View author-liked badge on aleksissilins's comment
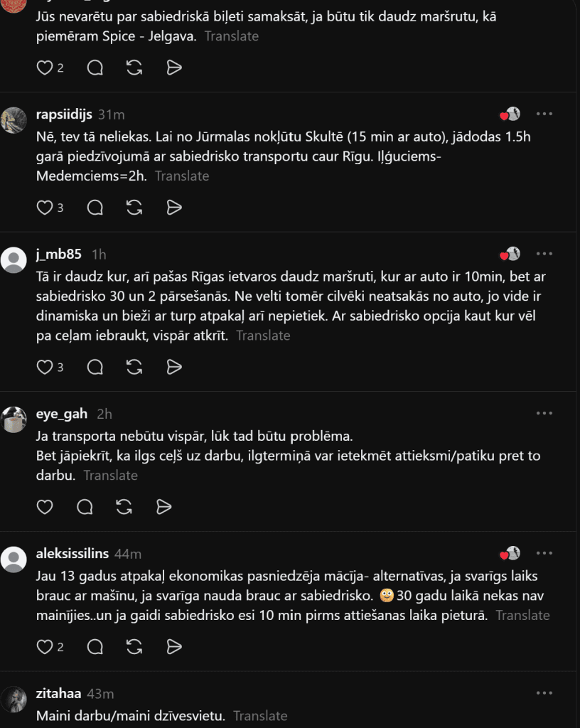The image size is (580, 728). pyautogui.click(x=510, y=553)
